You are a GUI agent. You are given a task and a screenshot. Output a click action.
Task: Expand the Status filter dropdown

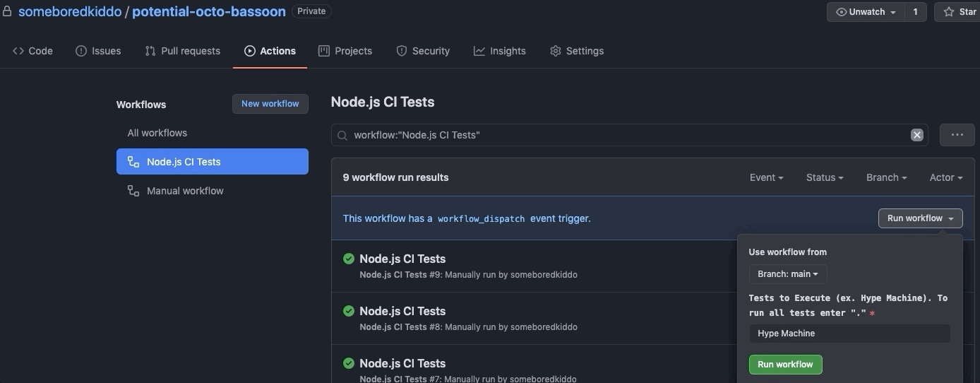pos(825,177)
